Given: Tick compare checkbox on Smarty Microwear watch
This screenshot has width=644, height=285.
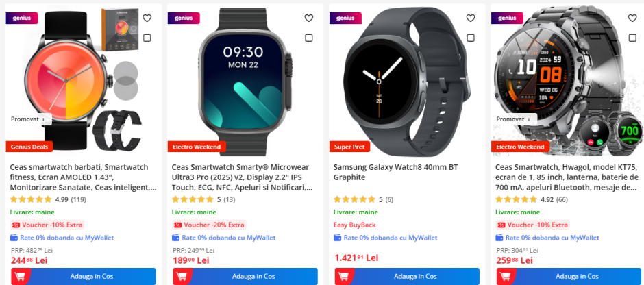Looking at the screenshot, I should (309, 38).
